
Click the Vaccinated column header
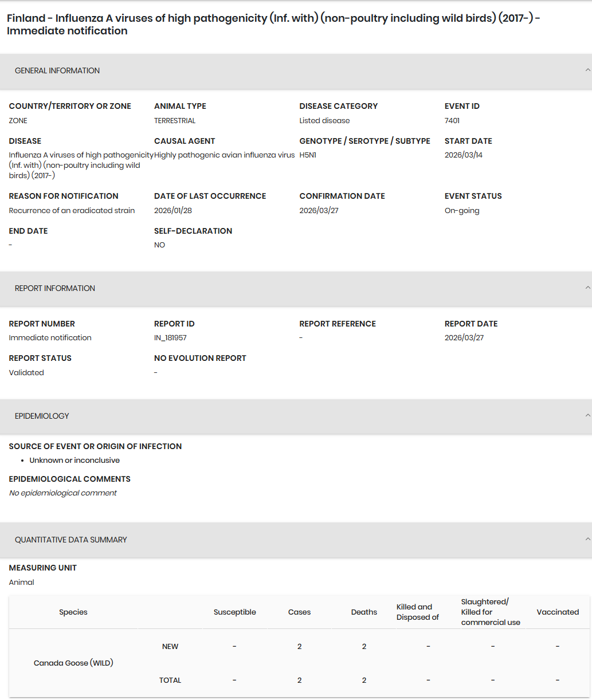(x=558, y=612)
